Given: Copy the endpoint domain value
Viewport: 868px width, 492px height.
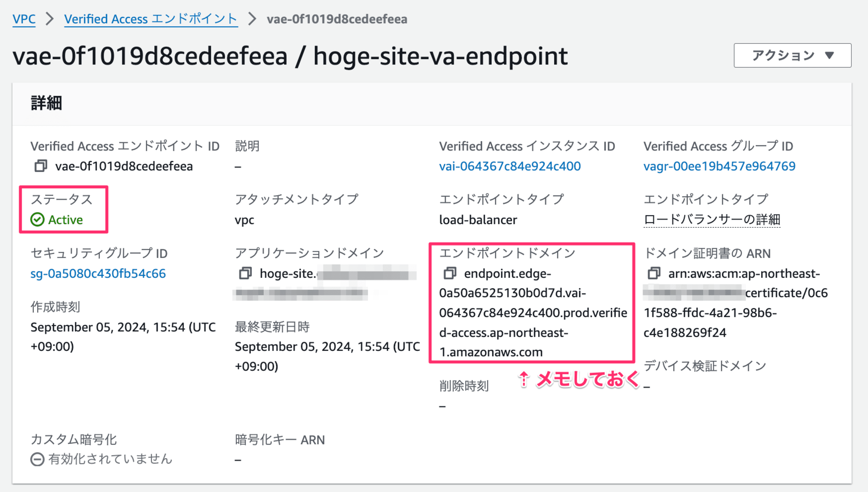Looking at the screenshot, I should coord(450,273).
